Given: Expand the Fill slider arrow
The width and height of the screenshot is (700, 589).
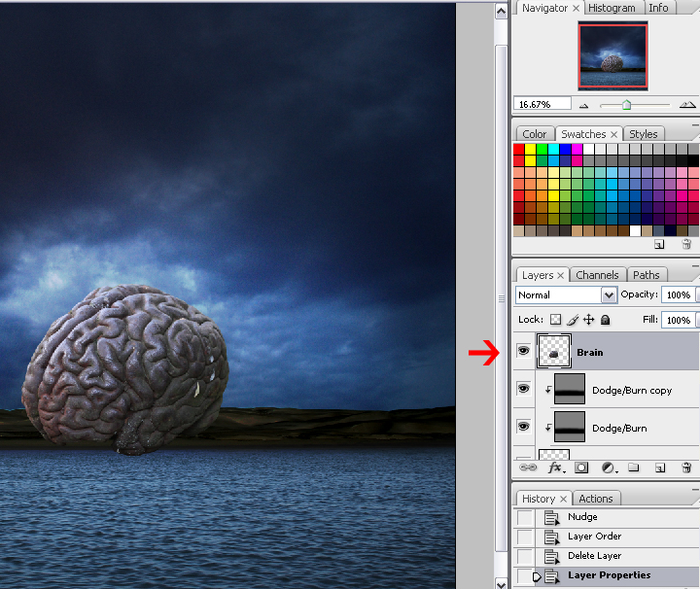Looking at the screenshot, I should pyautogui.click(x=696, y=320).
